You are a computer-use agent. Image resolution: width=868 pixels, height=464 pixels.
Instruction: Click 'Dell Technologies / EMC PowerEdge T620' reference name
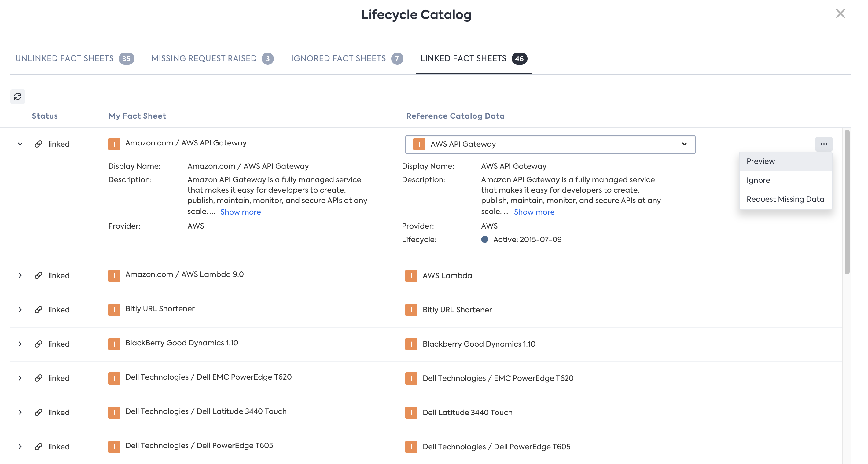[498, 378]
